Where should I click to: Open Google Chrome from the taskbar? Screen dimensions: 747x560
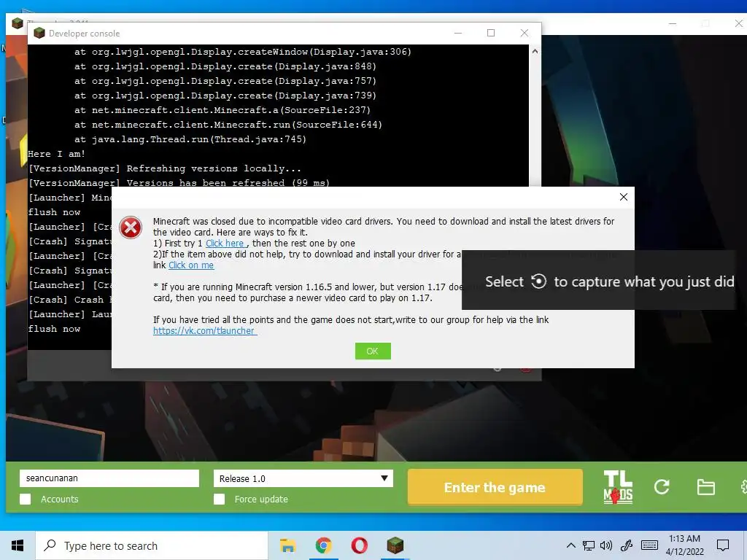323,545
